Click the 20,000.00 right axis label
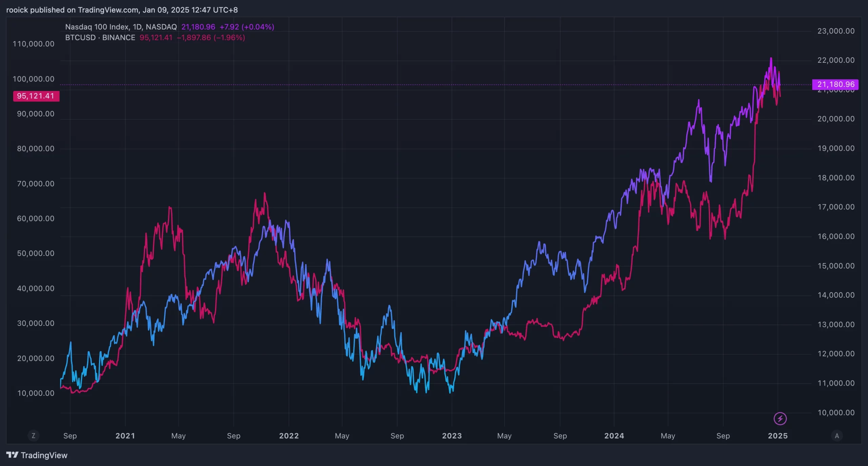Screen dimensions: 868x466 (836, 119)
